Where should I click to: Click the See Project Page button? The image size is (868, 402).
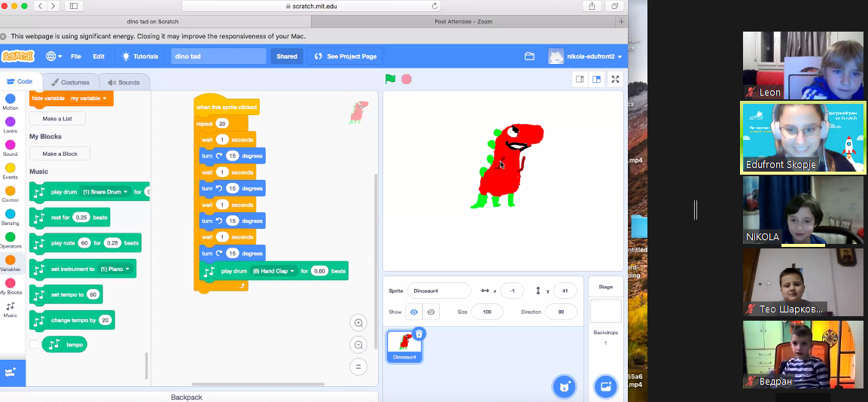pyautogui.click(x=345, y=56)
